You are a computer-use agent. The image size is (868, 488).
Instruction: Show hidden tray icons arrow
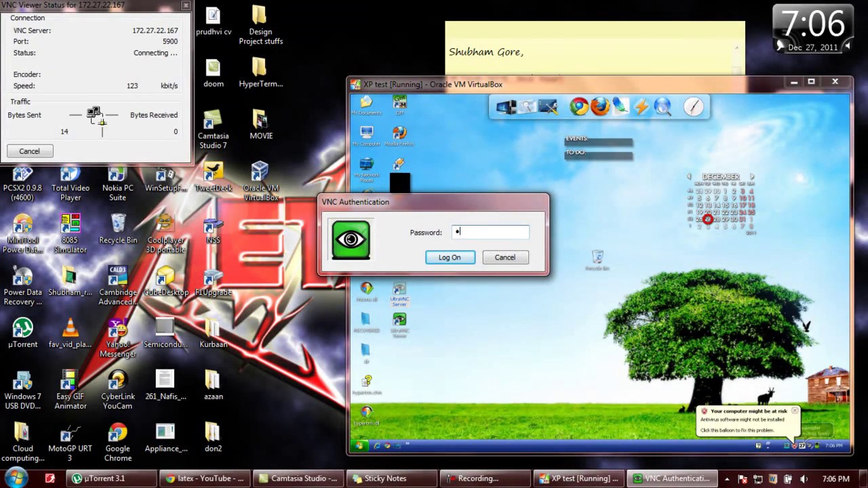click(x=726, y=479)
